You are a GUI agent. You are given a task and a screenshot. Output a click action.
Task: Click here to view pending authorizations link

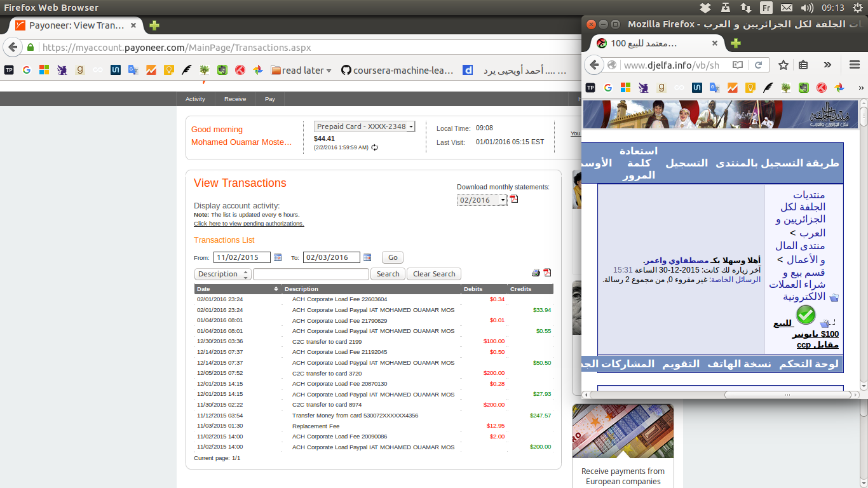click(x=249, y=224)
